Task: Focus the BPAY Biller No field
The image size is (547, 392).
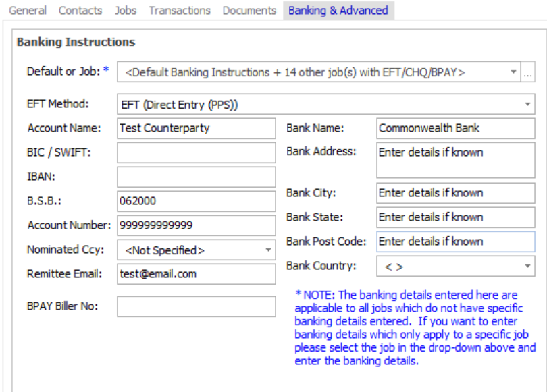Action: click(x=196, y=307)
